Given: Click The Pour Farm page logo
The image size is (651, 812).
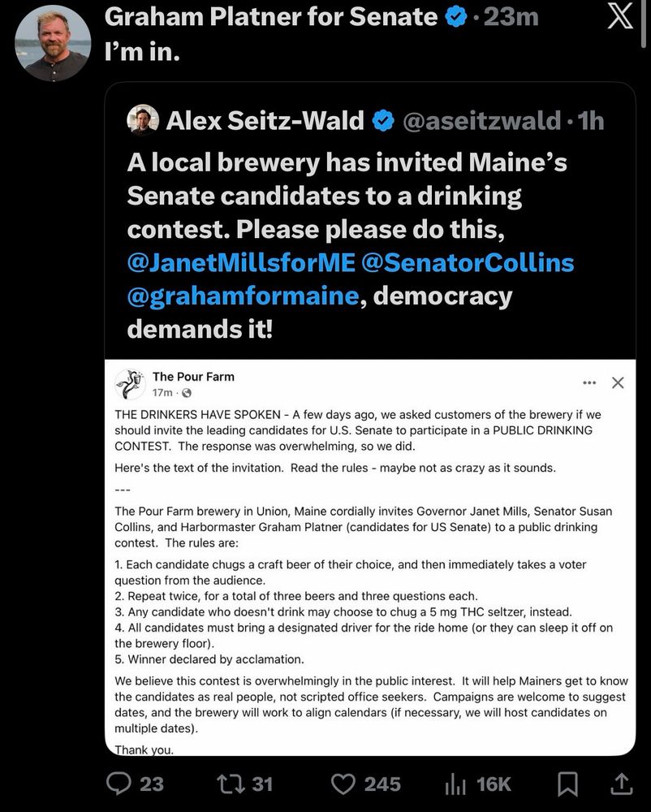Looking at the screenshot, I should [x=131, y=383].
